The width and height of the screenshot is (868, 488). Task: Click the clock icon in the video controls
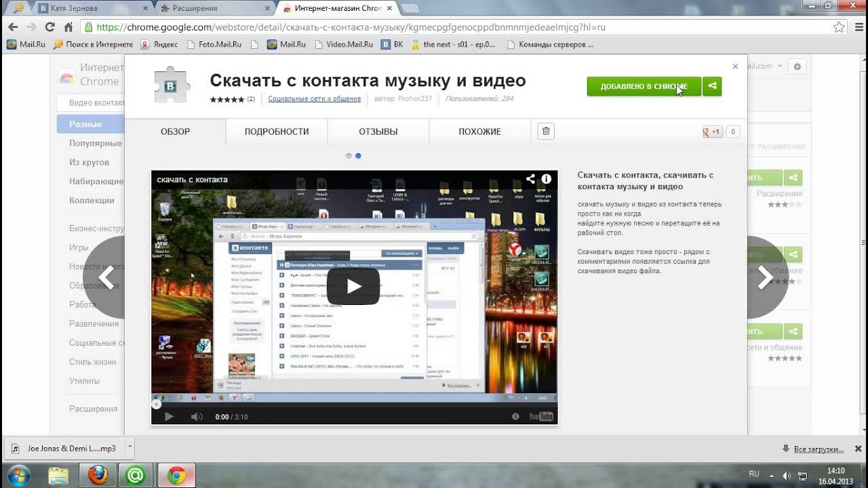515,416
